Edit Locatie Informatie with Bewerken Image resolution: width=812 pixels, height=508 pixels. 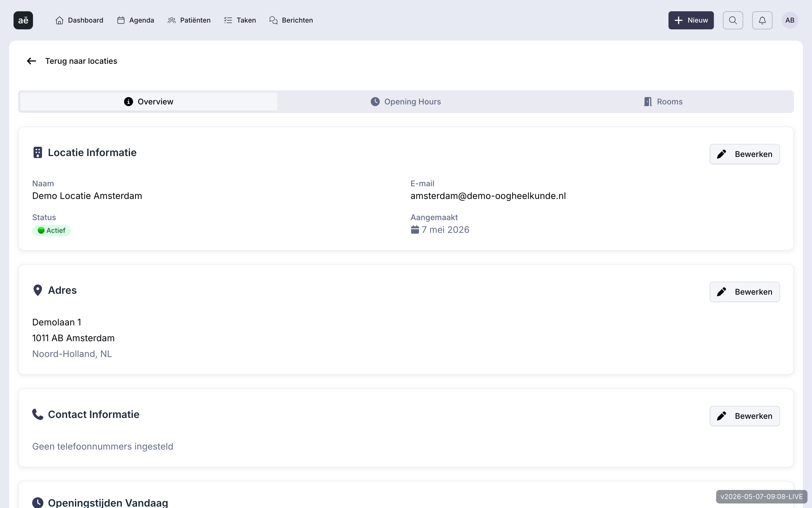[745, 154]
